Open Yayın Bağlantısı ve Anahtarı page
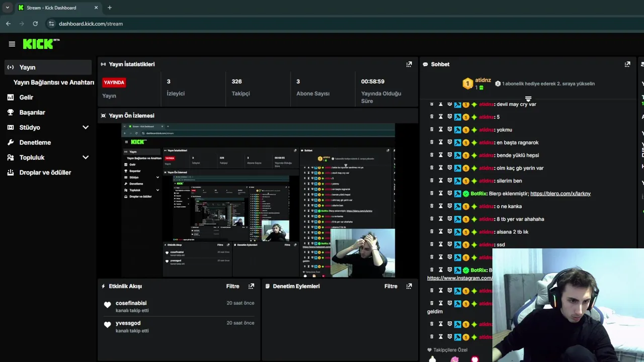Image resolution: width=644 pixels, height=362 pixels. click(x=54, y=82)
